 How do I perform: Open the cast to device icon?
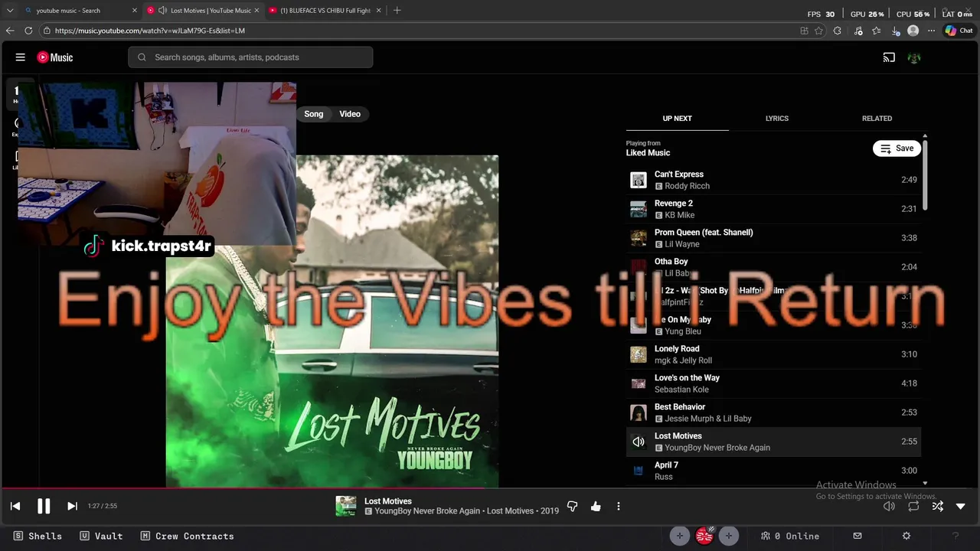[x=889, y=57]
